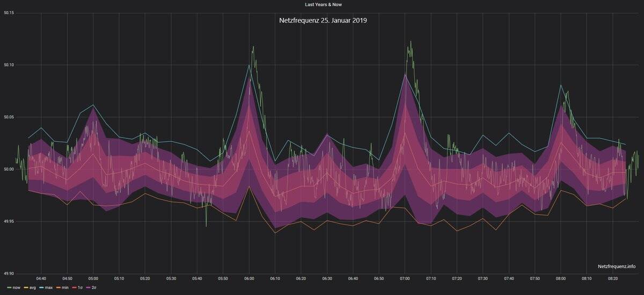Click the Netzfrequenz.info watermark text
The width and height of the screenshot is (644, 295).
coord(616,266)
